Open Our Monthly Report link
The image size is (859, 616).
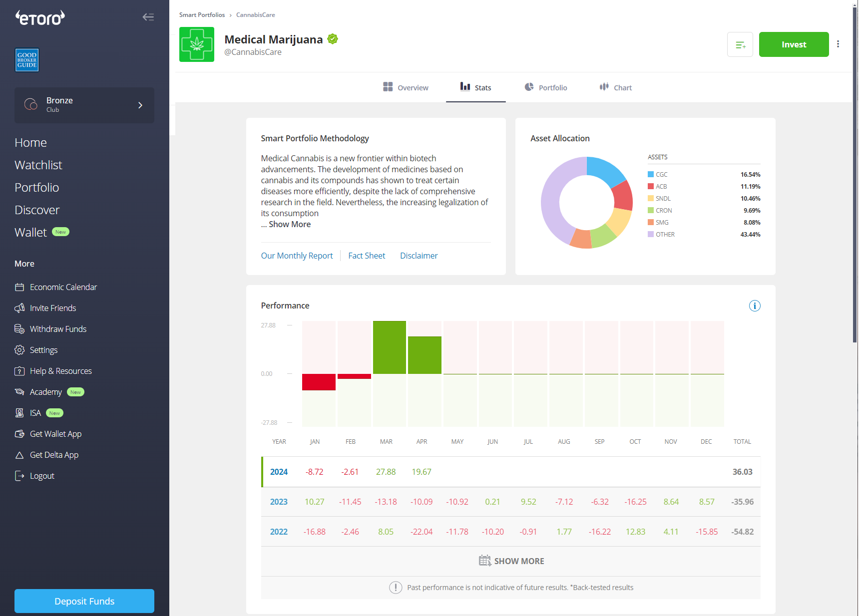297,256
